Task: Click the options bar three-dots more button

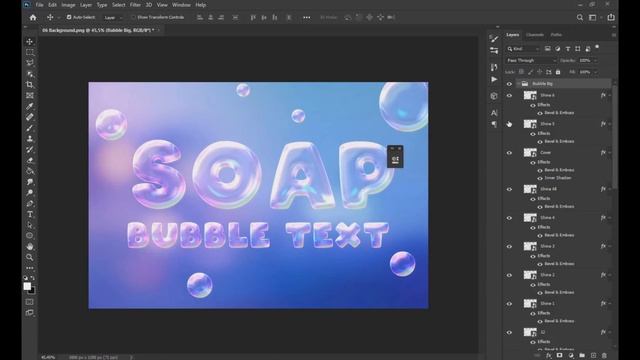Action: tap(307, 18)
